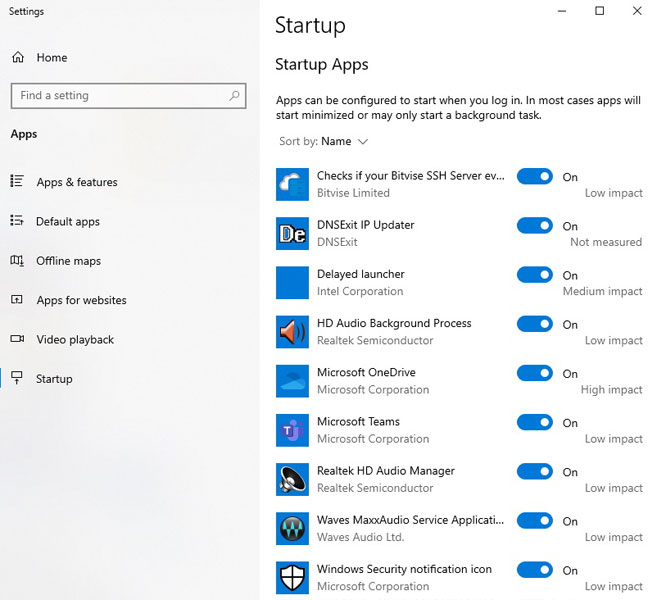
Task: Click the Video playback camera icon
Action: pos(17,339)
